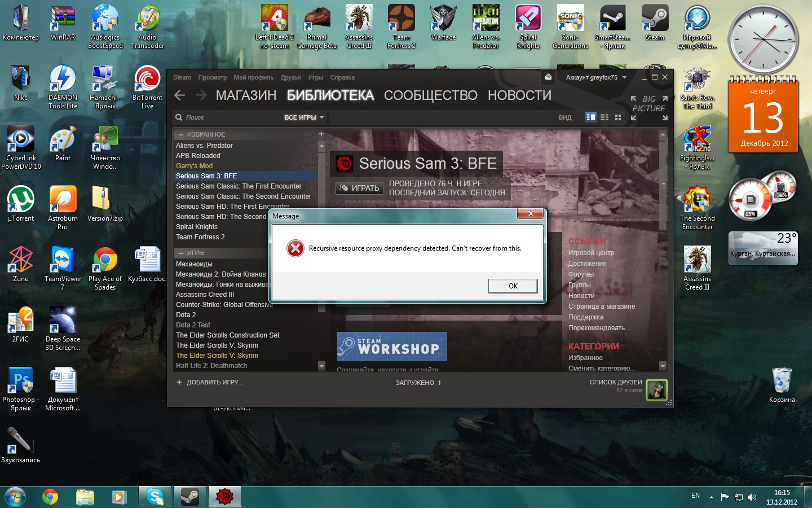Collapse the ИЗБРАННОЕ category
812x508 pixels.
(181, 134)
